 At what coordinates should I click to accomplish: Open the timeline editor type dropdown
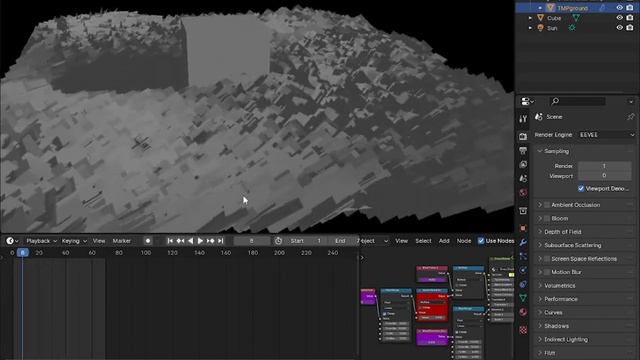[x=12, y=241]
